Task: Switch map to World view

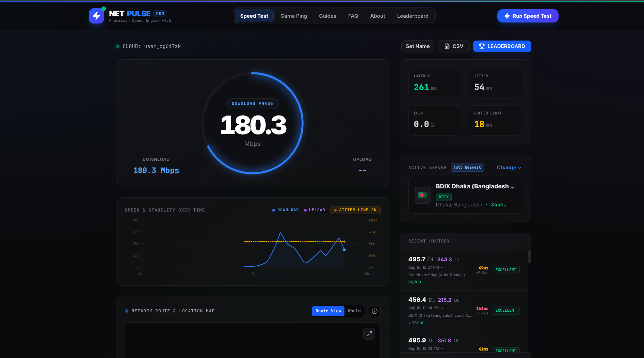Action: (x=354, y=311)
